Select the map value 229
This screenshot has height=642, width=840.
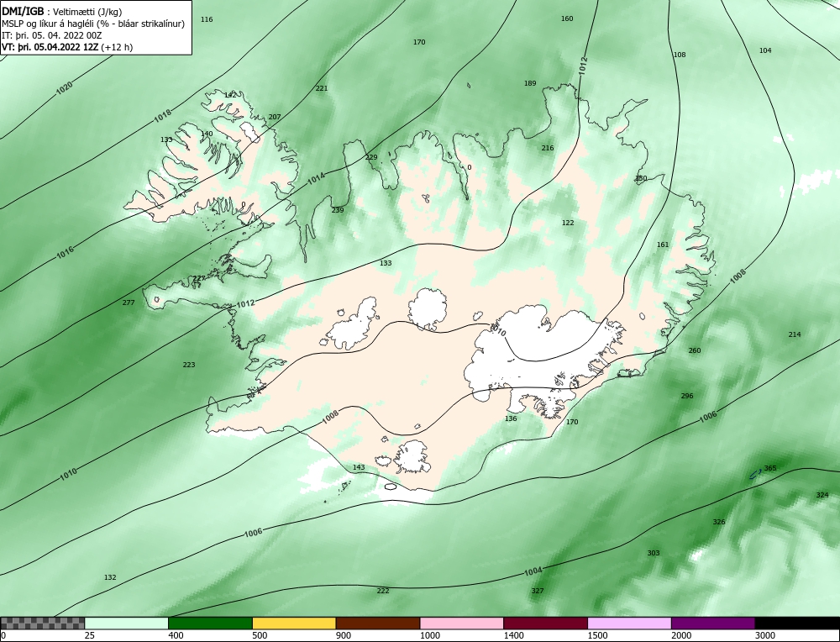pyautogui.click(x=371, y=157)
